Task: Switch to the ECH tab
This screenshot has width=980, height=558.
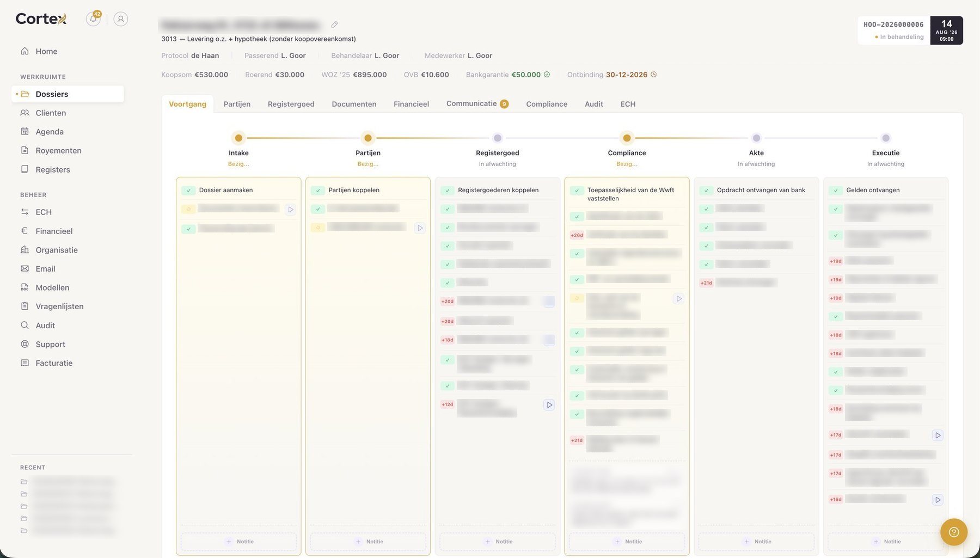Action: 628,104
